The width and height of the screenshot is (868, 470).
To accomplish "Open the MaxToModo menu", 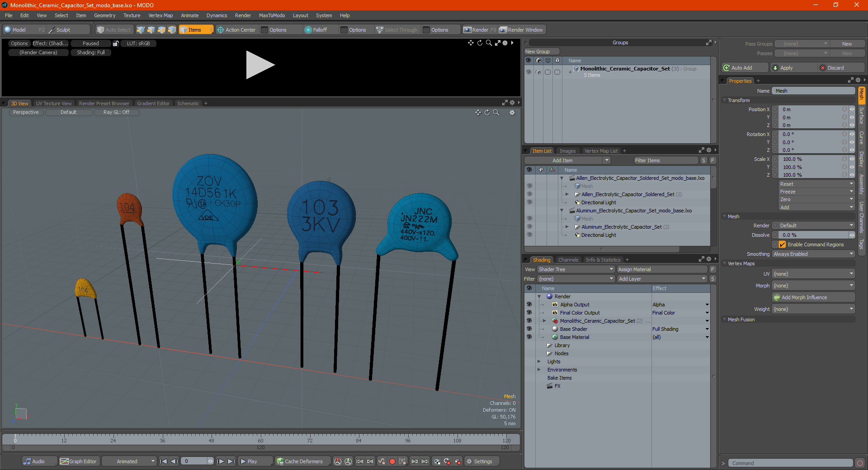I will tap(272, 15).
